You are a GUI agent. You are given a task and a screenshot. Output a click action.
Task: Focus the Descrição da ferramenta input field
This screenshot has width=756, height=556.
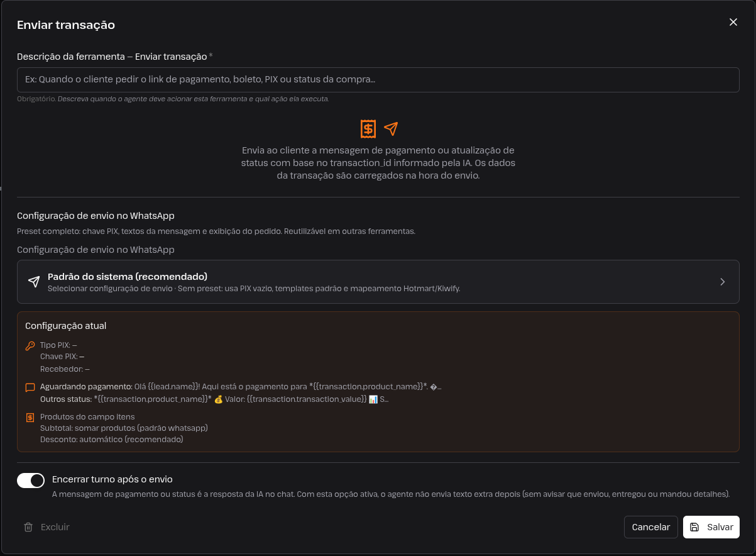coord(378,80)
